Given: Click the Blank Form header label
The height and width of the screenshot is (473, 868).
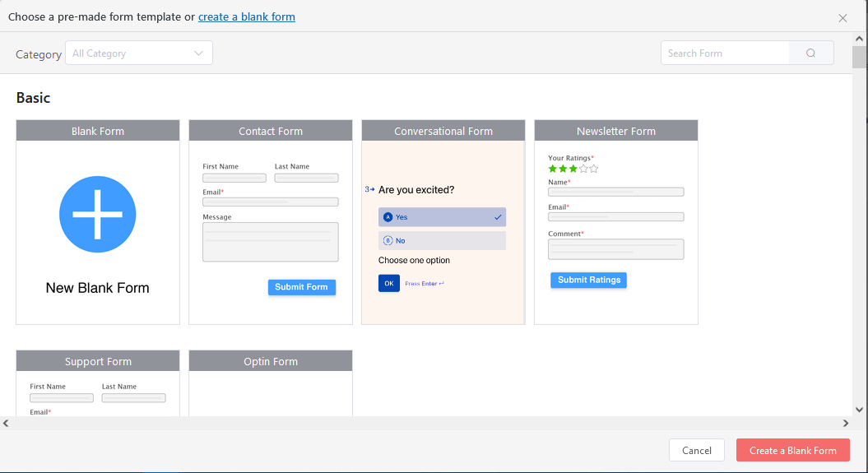Looking at the screenshot, I should click(98, 131).
